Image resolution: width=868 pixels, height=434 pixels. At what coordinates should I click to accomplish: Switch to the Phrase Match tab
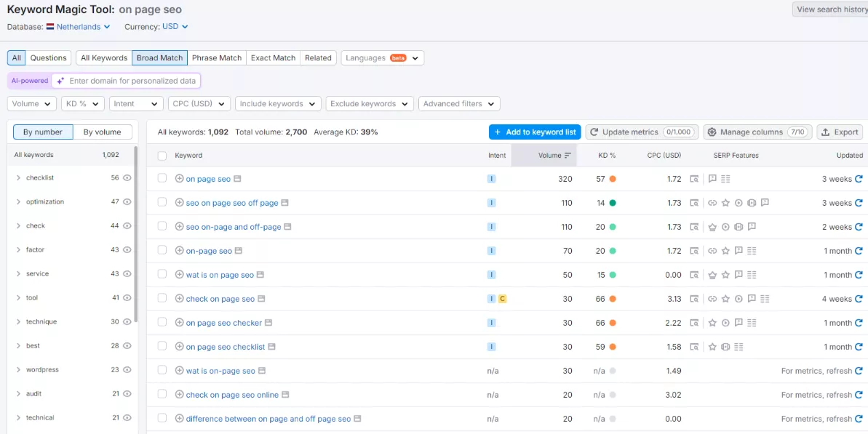pos(216,57)
